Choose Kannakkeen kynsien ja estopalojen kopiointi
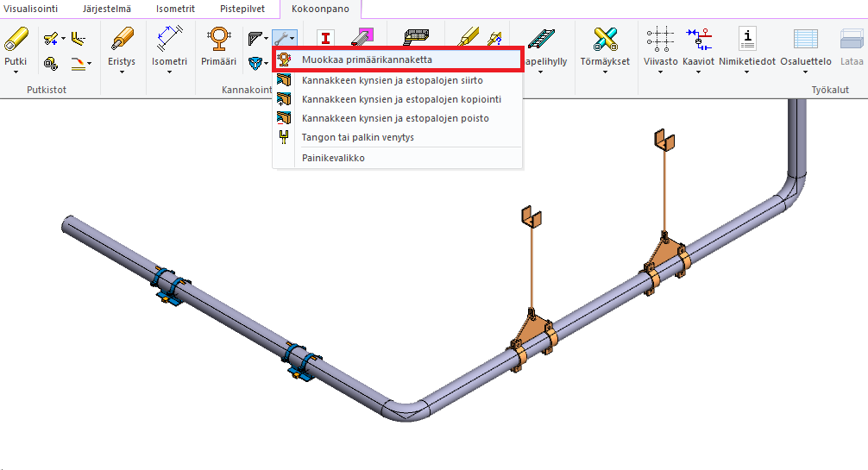The height and width of the screenshot is (470, 868). click(x=398, y=99)
